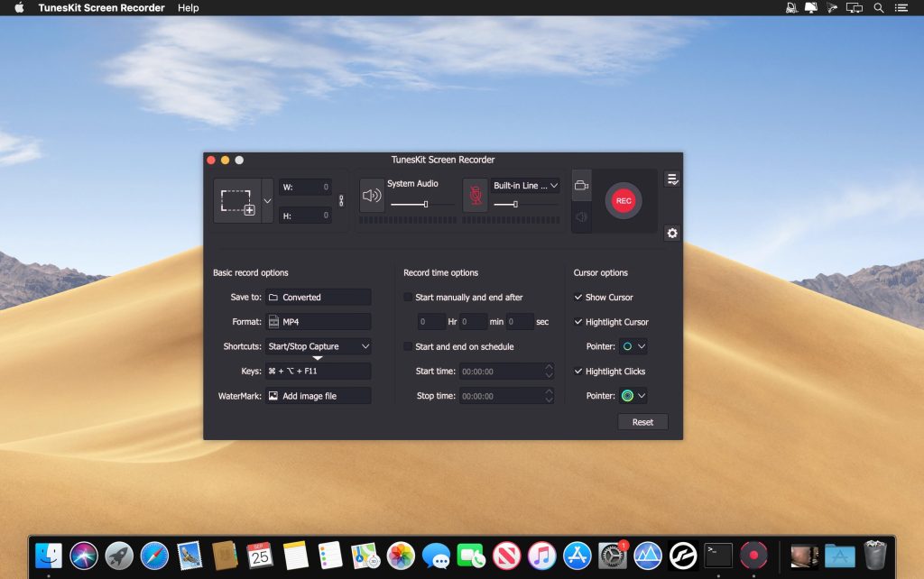Click the red REC button

[623, 200]
